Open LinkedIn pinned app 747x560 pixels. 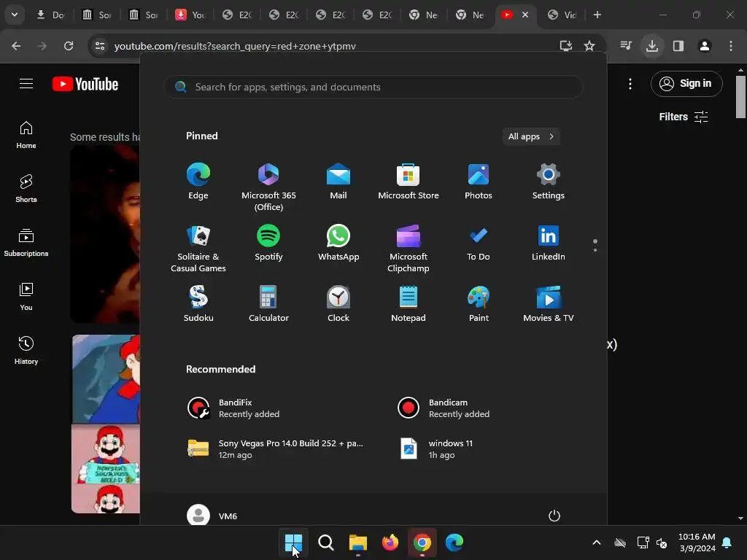(549, 243)
